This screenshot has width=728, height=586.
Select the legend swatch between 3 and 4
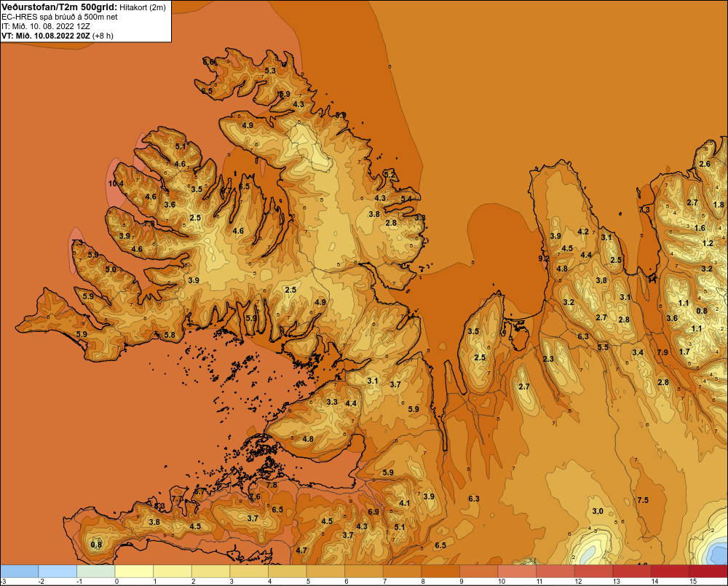coord(249,571)
